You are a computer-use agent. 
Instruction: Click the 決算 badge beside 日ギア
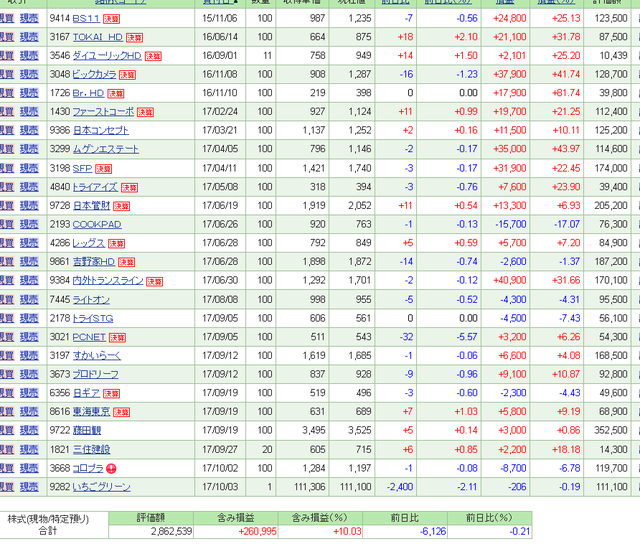(111, 394)
